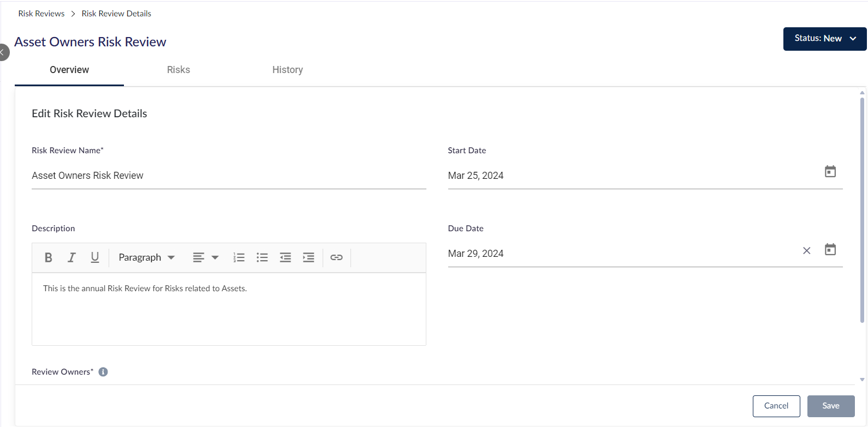Switch to the History tab
Image resolution: width=868 pixels, height=427 pixels.
(288, 70)
